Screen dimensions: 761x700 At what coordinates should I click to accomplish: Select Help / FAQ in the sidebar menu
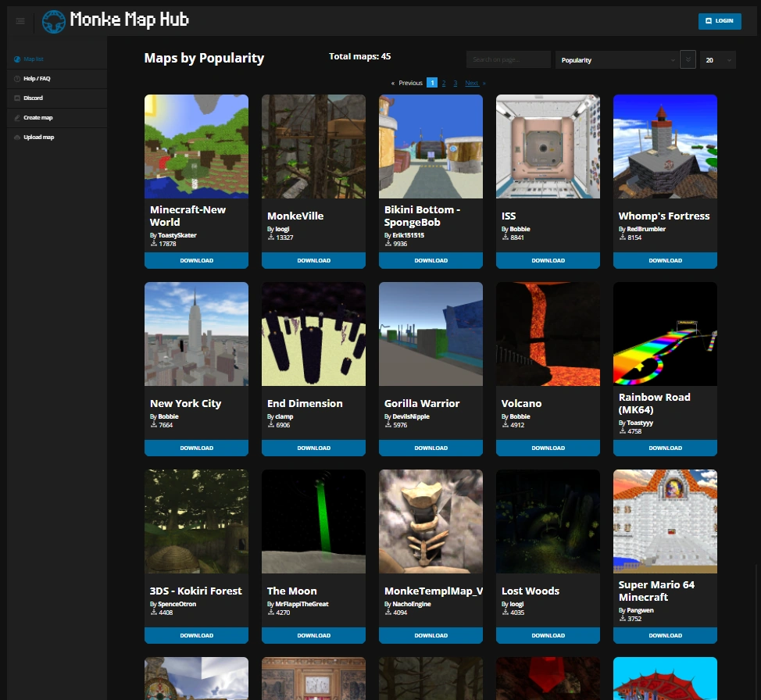pyautogui.click(x=38, y=79)
